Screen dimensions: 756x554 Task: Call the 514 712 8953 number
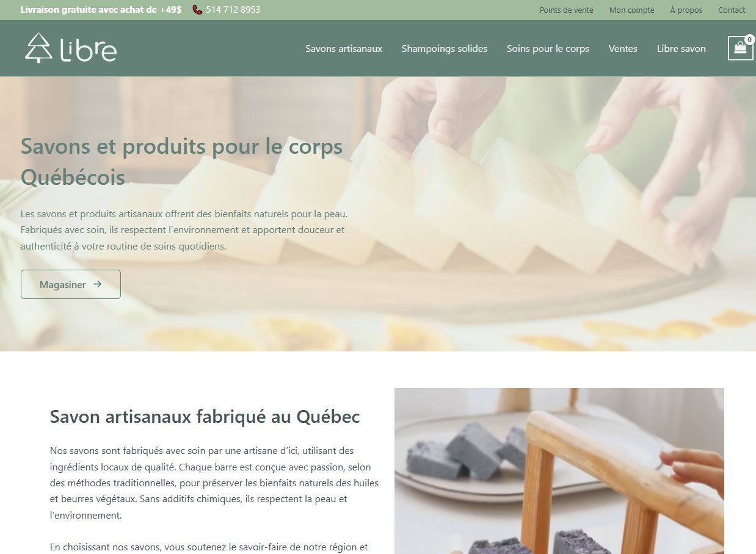233,10
